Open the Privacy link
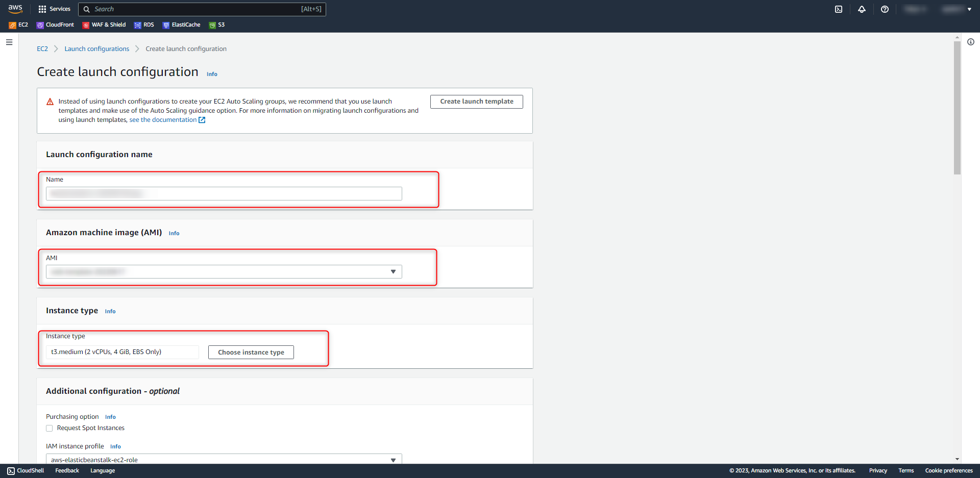This screenshot has width=980, height=478. (878, 471)
